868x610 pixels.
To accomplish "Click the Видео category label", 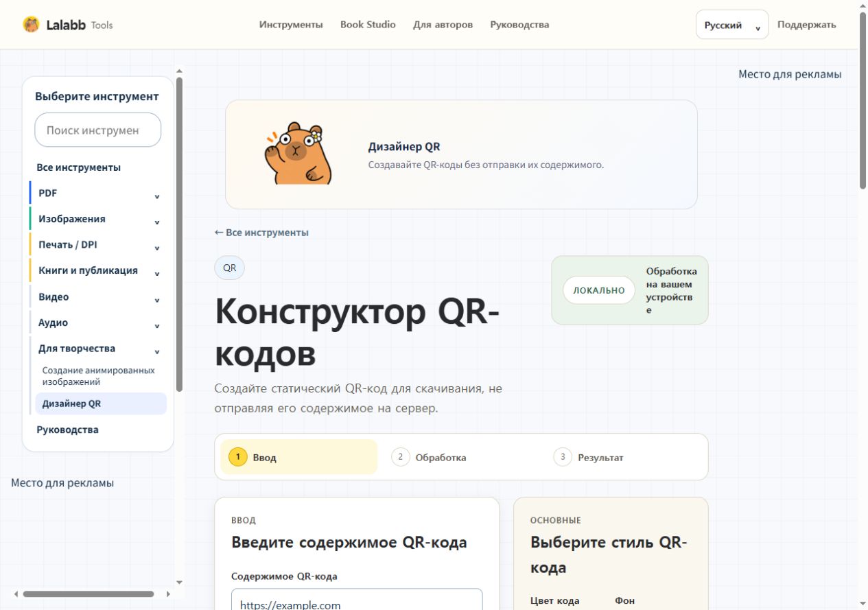I will coord(54,296).
